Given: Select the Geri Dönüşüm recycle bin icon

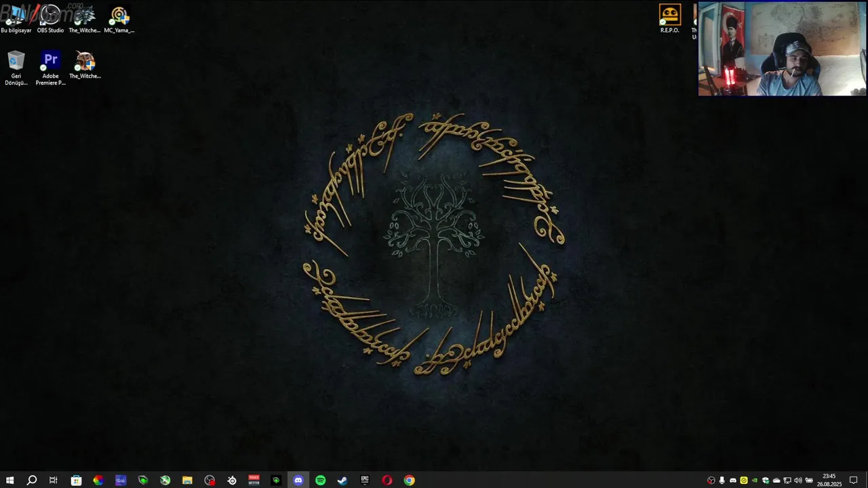Looking at the screenshot, I should (x=16, y=68).
